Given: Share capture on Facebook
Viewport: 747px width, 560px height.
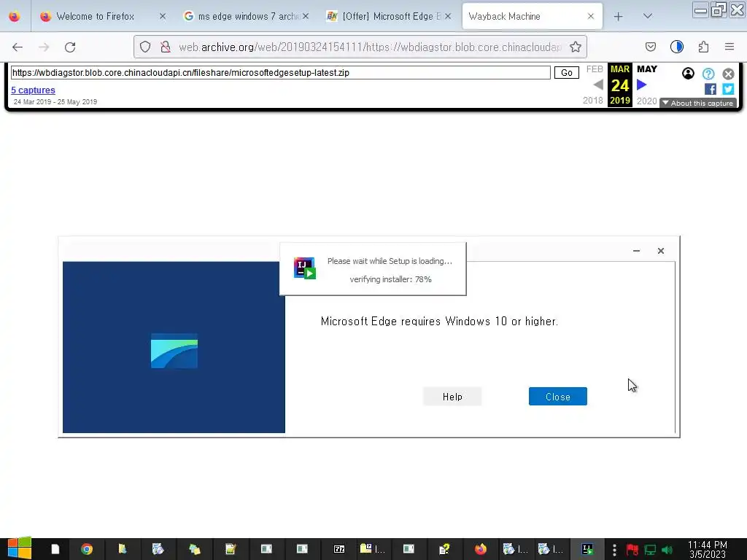Looking at the screenshot, I should pos(711,89).
